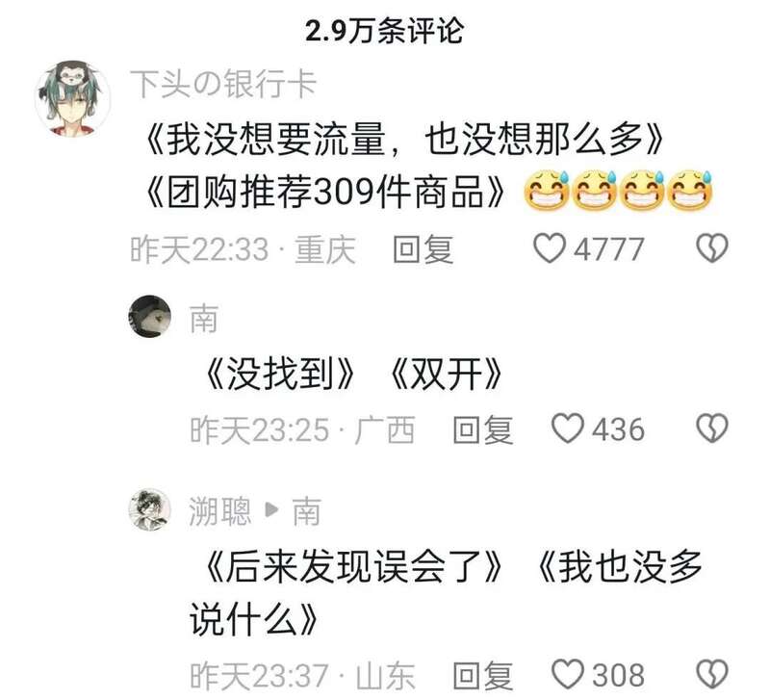770x700 pixels.
Task: Tap the replied-to name 南 after arrow
Action: (306, 511)
